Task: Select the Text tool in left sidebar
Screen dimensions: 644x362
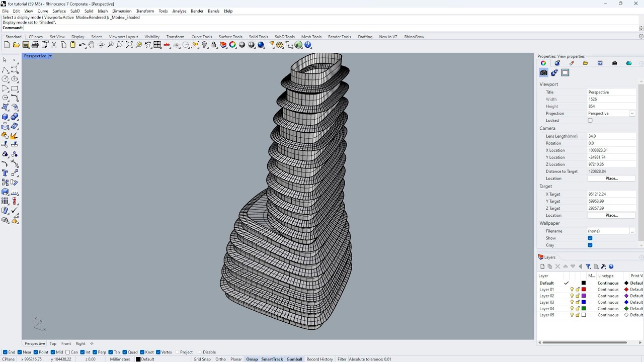Action: tap(5, 173)
